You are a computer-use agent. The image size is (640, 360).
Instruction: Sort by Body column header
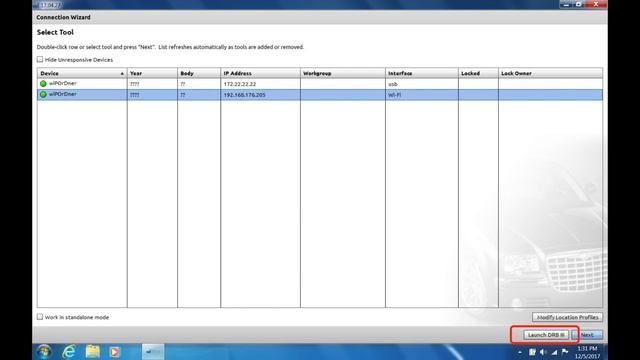[199, 73]
